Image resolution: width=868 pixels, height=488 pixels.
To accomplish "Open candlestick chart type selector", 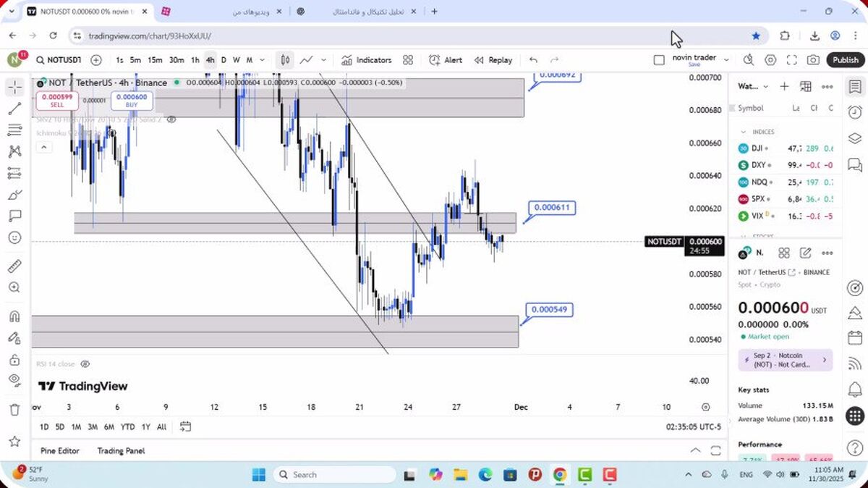I will coord(286,60).
